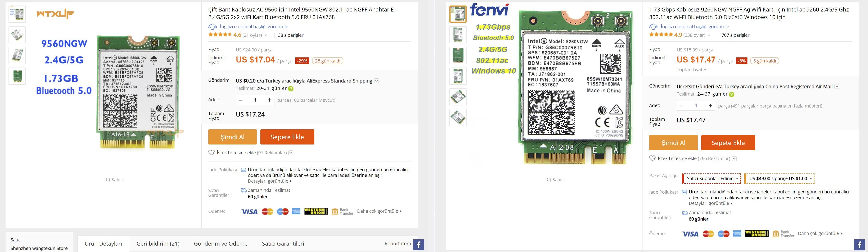Image resolution: width=868 pixels, height=252 pixels.
Task: Click the heart wishlist icon for 9560NGW
Action: coord(212,153)
